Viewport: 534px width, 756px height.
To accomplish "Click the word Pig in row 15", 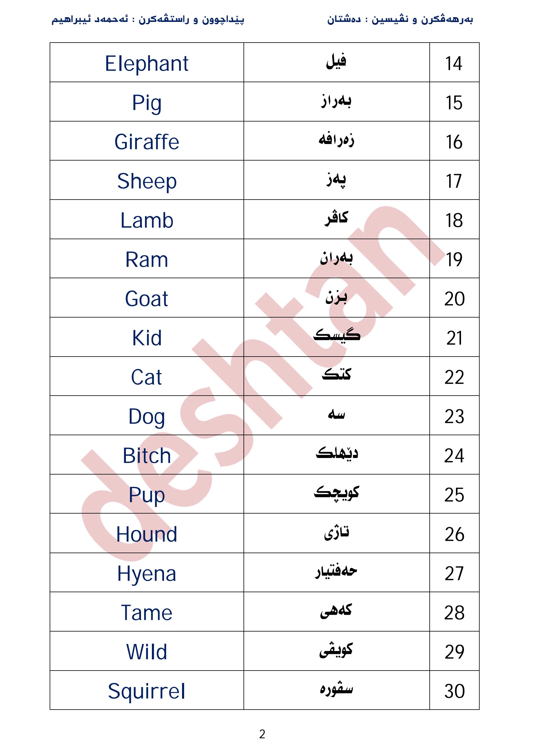I will click(x=146, y=103).
